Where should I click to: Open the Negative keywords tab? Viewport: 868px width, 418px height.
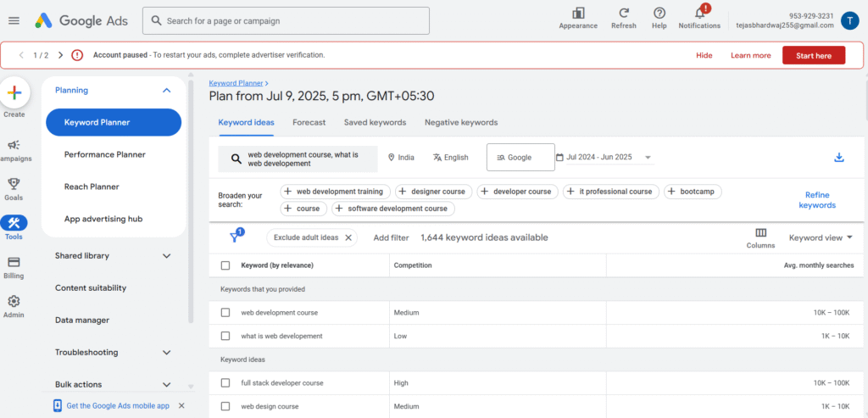pyautogui.click(x=461, y=122)
